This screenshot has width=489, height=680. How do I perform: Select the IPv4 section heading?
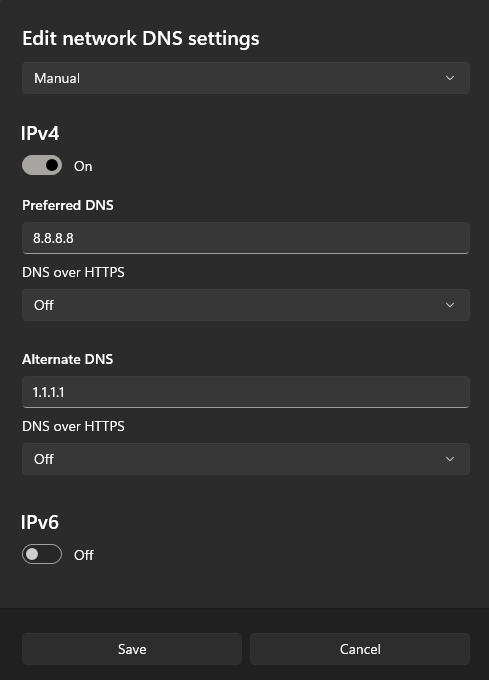pyautogui.click(x=40, y=133)
